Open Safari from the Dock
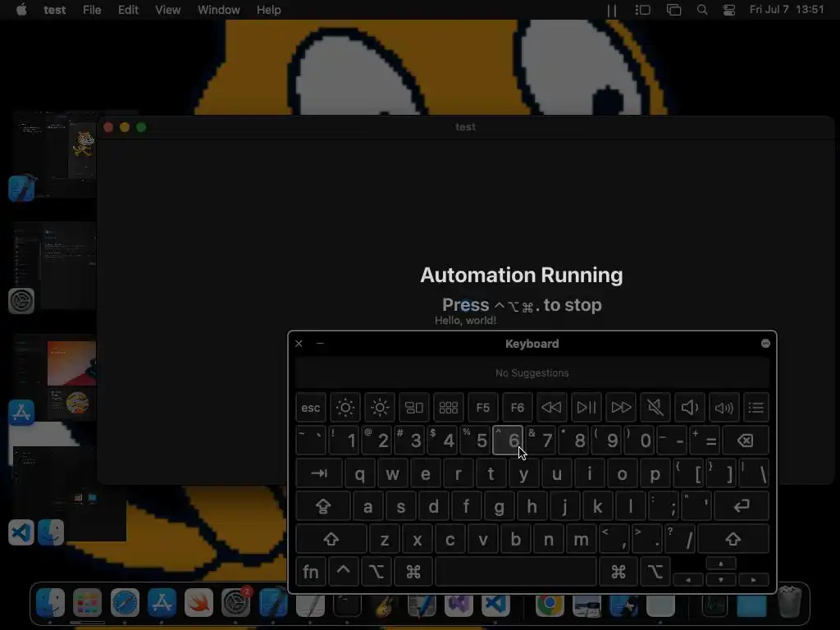The width and height of the screenshot is (840, 630). click(125, 603)
